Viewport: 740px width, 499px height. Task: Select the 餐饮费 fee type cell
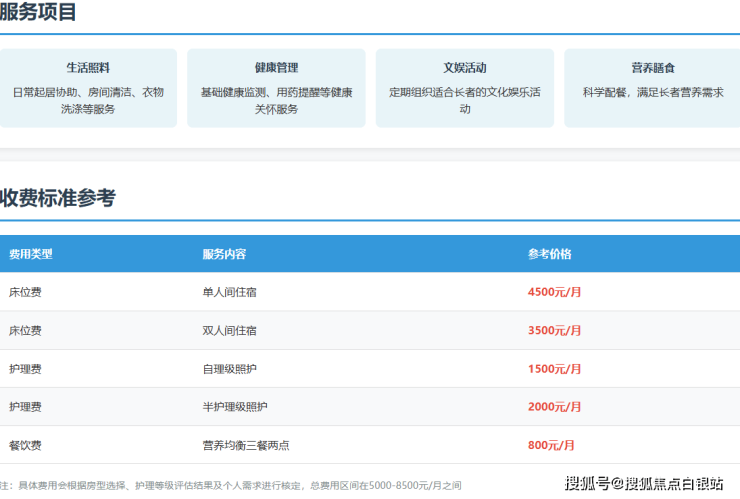pyautogui.click(x=25, y=445)
